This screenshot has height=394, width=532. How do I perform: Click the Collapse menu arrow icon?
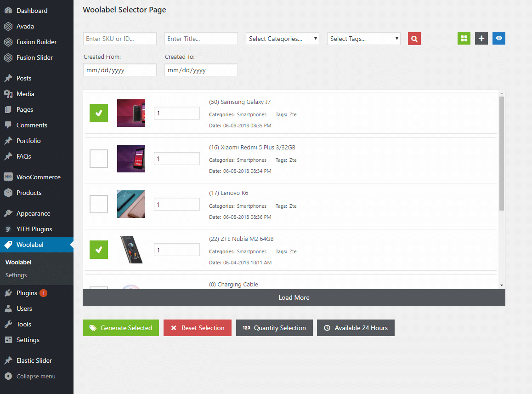[x=8, y=376]
